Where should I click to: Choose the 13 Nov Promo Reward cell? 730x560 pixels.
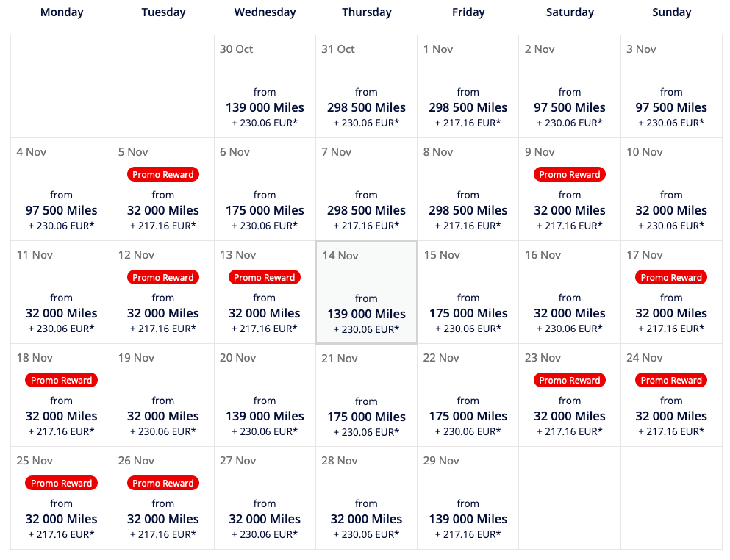(x=265, y=292)
